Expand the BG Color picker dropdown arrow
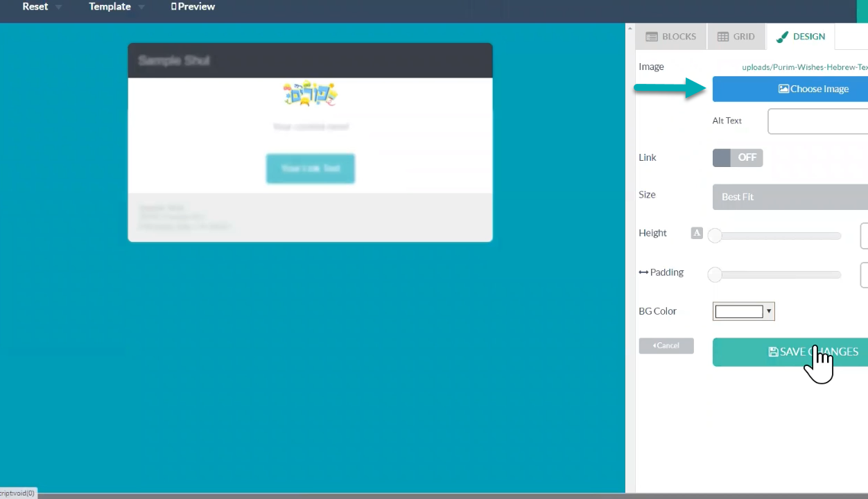868x499 pixels. (x=769, y=312)
